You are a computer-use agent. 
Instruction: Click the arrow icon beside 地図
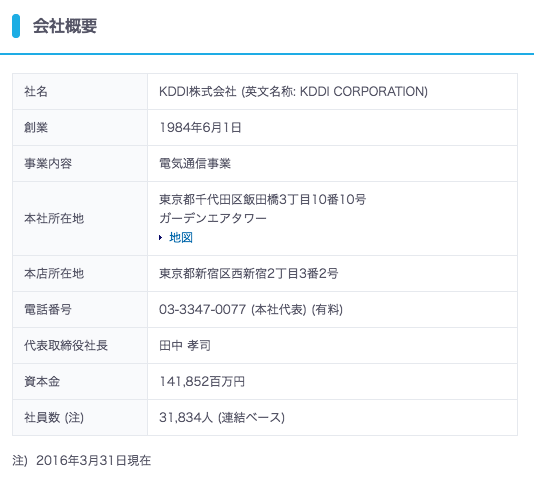(161, 237)
